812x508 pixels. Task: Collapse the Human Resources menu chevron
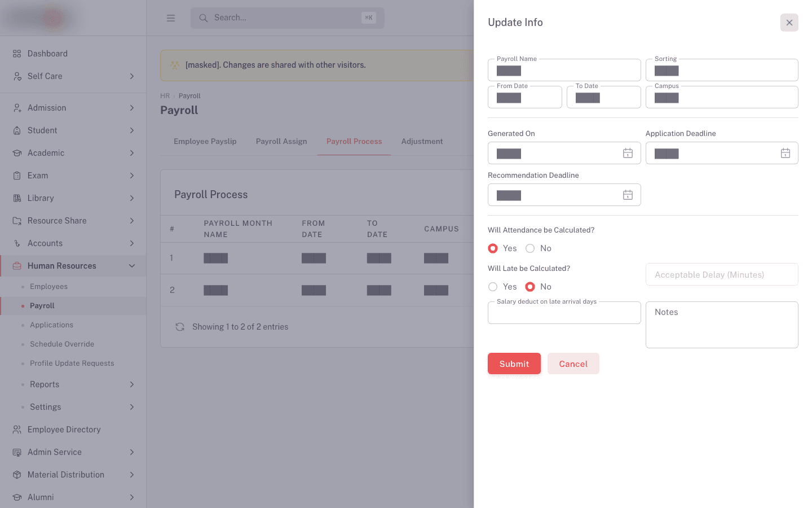[132, 266]
